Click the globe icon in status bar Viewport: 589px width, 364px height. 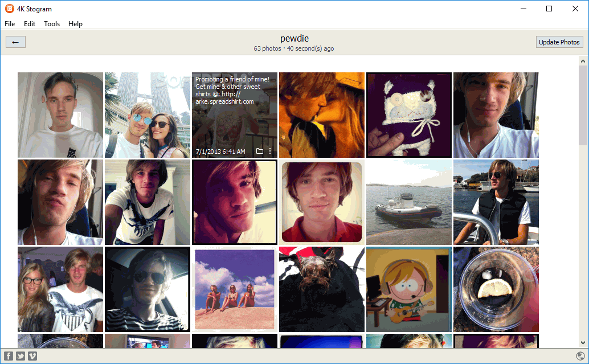point(580,355)
